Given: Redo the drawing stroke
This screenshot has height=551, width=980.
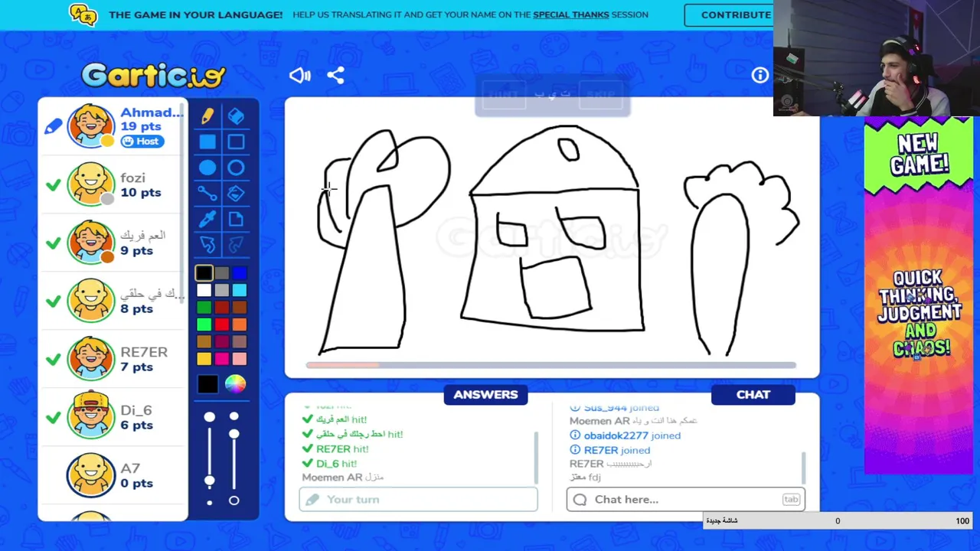Looking at the screenshot, I should click(x=236, y=245).
